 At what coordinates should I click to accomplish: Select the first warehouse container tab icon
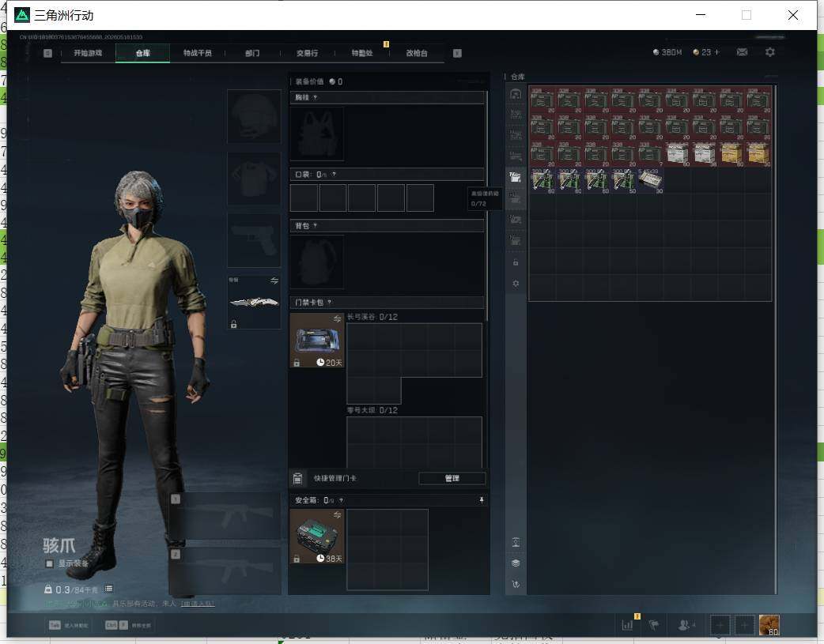(x=516, y=94)
